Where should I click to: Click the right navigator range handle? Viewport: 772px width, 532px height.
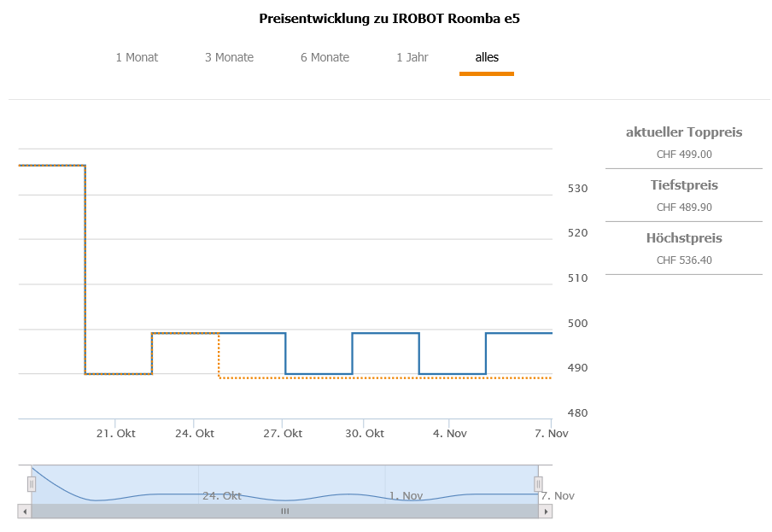click(x=538, y=484)
